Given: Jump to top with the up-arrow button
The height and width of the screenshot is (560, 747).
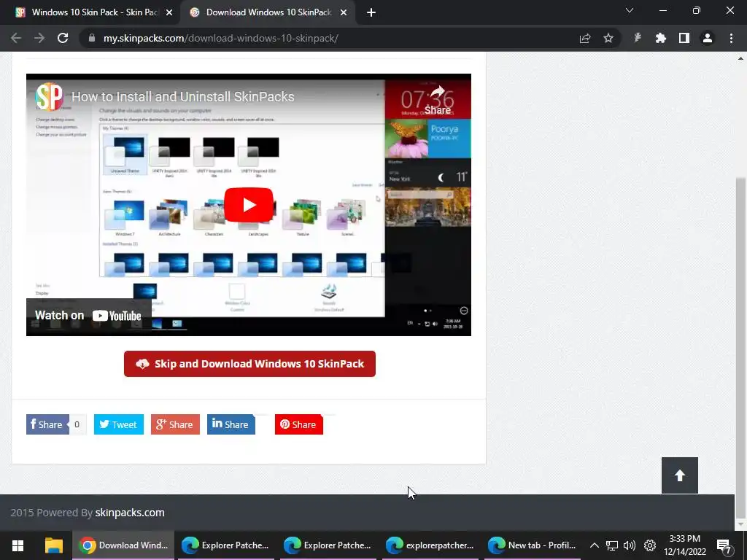Looking at the screenshot, I should (x=679, y=475).
